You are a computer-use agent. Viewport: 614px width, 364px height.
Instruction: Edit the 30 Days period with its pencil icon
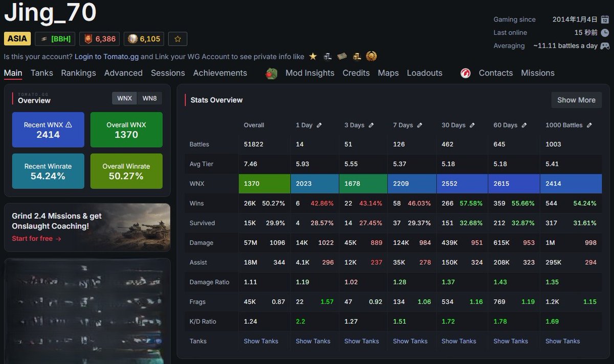[472, 125]
